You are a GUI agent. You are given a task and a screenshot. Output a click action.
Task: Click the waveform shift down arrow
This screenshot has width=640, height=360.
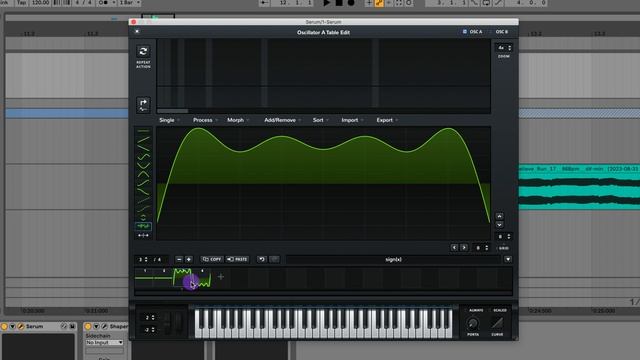pyautogui.click(x=499, y=225)
